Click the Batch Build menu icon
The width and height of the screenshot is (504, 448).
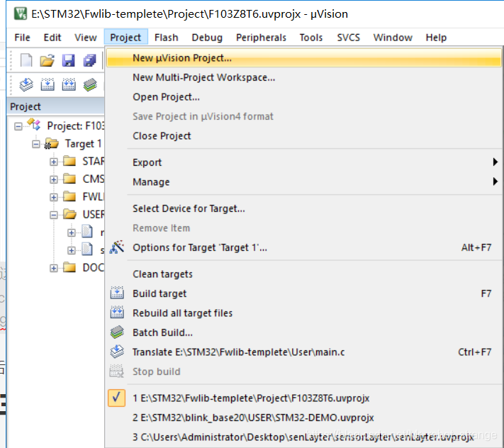117,332
